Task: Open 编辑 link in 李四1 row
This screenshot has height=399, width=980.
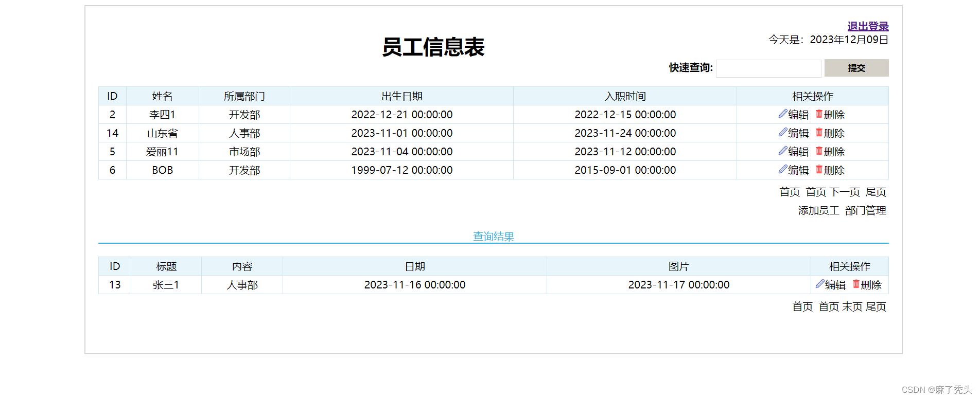Action: pyautogui.click(x=798, y=115)
